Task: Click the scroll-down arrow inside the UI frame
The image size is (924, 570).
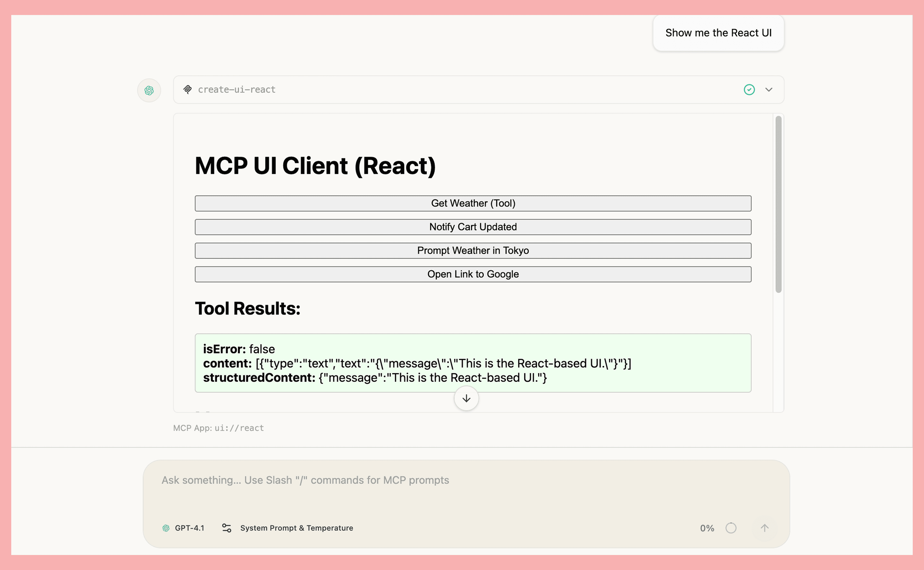Action: [466, 398]
